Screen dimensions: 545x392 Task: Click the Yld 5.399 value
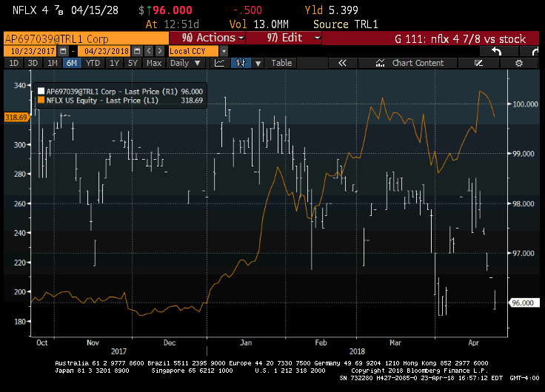331,10
